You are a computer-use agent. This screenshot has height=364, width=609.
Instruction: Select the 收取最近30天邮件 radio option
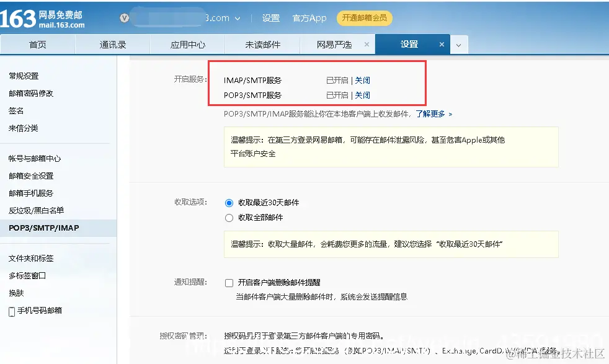229,203
